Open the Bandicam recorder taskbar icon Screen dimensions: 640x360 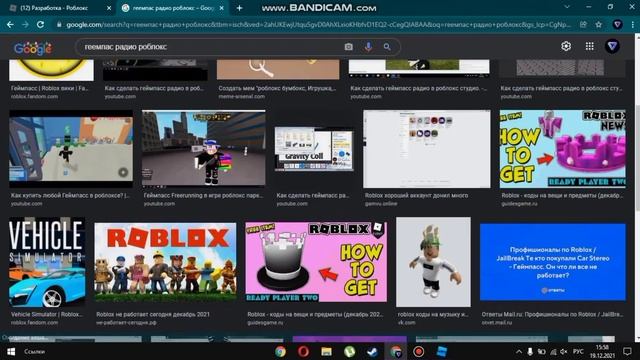pos(419,351)
